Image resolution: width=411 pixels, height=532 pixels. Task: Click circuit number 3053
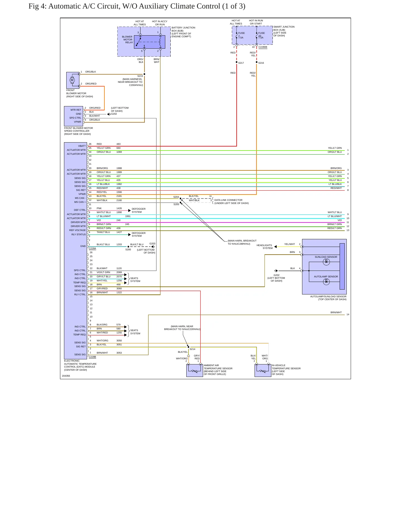point(119,353)
